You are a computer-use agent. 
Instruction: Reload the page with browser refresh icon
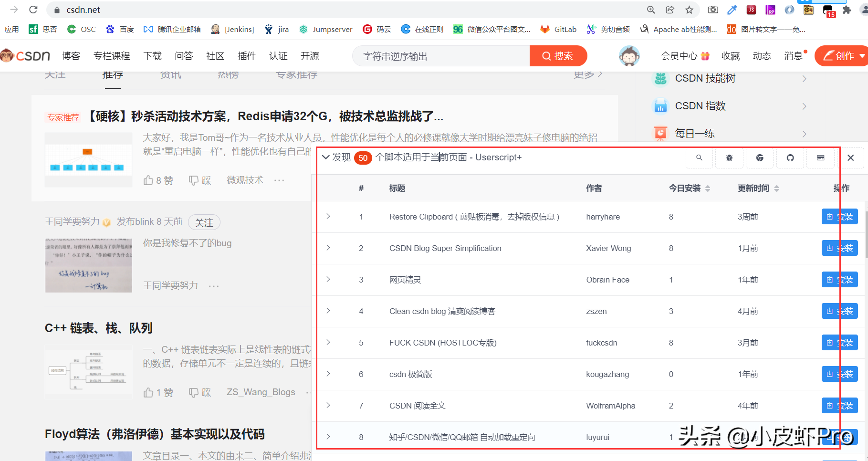click(33, 10)
